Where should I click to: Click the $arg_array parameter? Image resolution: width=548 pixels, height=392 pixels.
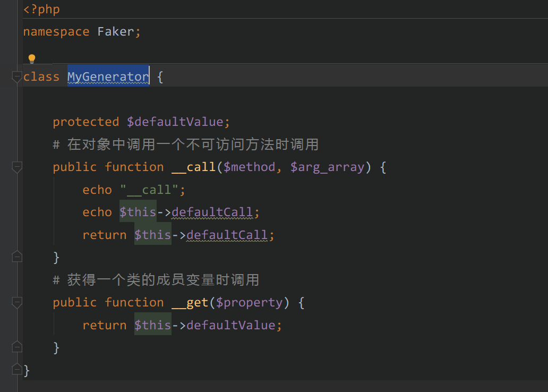point(327,167)
